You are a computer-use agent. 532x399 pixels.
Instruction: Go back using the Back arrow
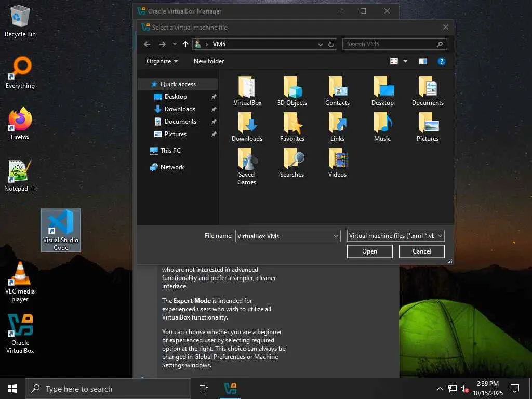pos(147,44)
